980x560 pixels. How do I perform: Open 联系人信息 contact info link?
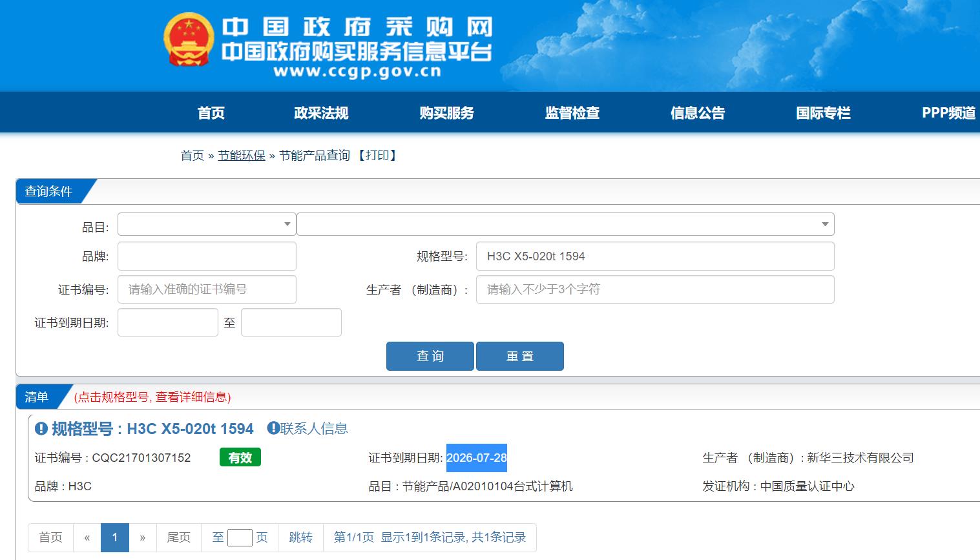tap(314, 428)
